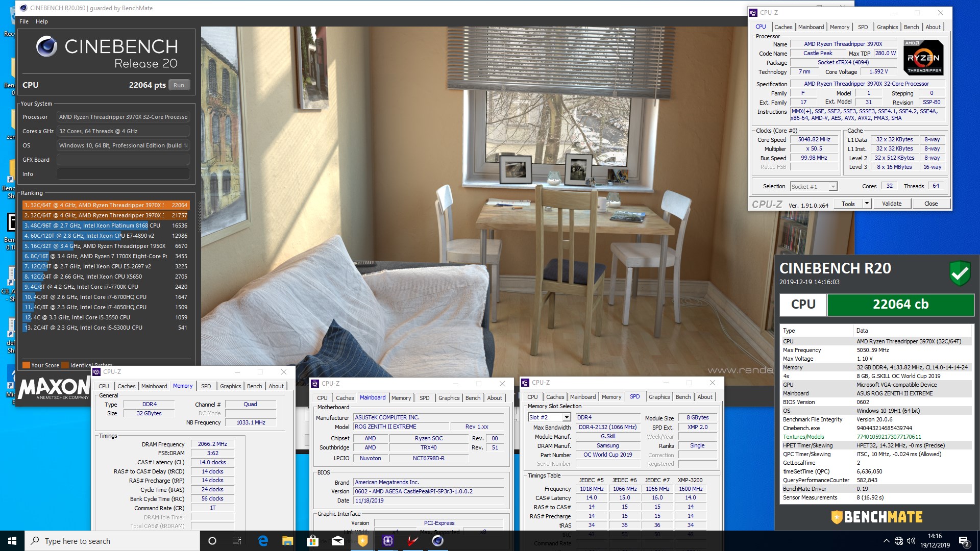Click Core Speed value 5048.82 MHz
The height and width of the screenshot is (551, 980).
(814, 139)
